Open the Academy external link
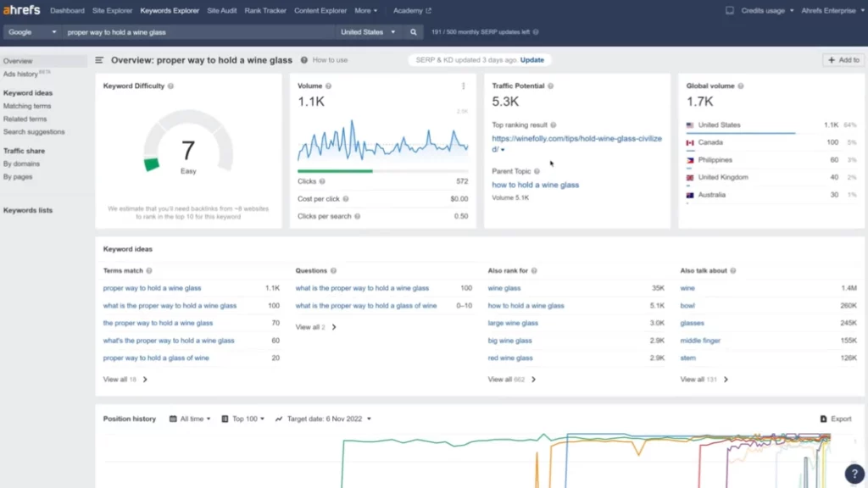868x488 pixels. 412,10
